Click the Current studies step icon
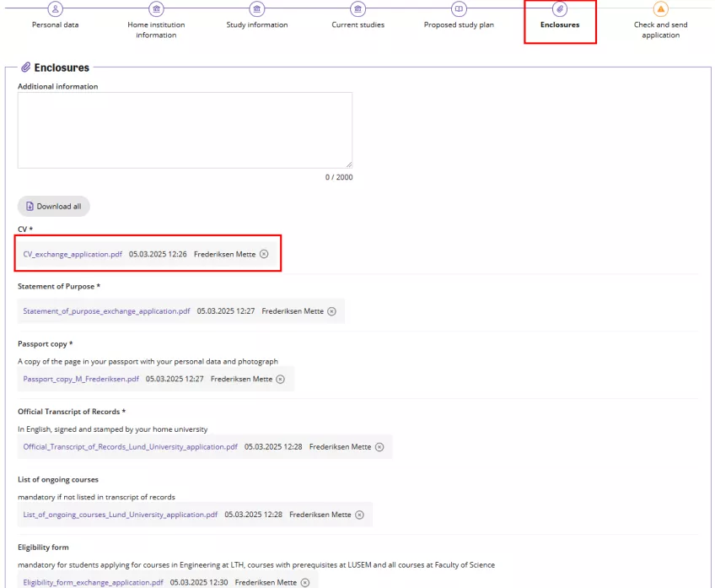The width and height of the screenshot is (715, 588). (x=357, y=9)
